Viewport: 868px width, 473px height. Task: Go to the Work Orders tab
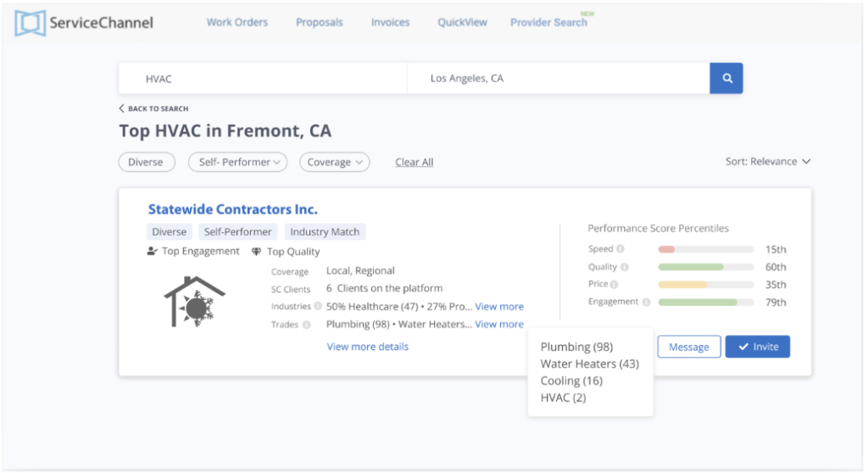[x=237, y=23]
